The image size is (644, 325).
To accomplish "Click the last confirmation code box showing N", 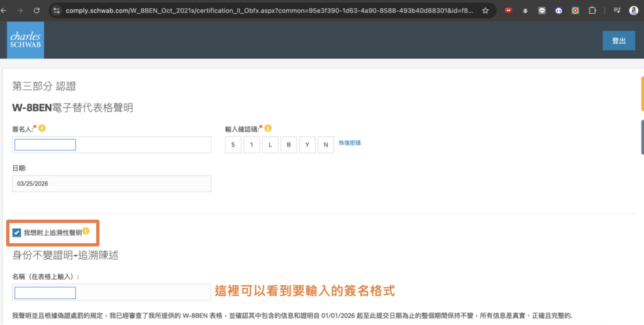I will click(x=326, y=145).
